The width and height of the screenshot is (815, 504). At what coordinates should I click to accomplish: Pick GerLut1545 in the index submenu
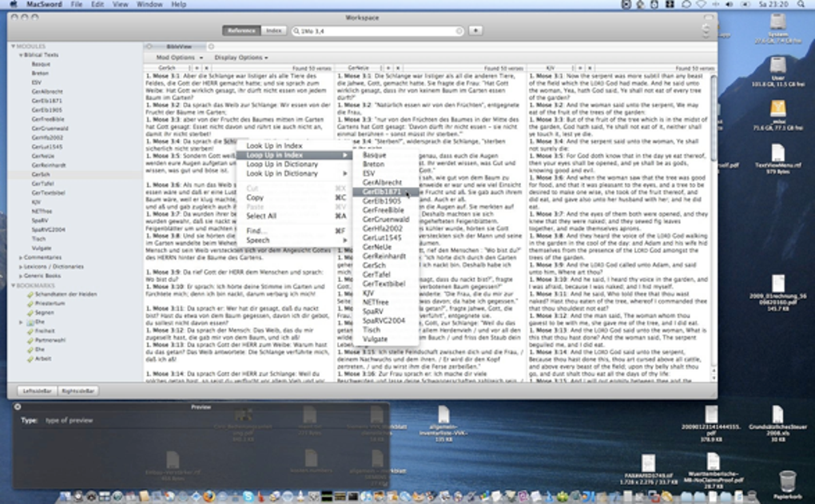tap(385, 237)
